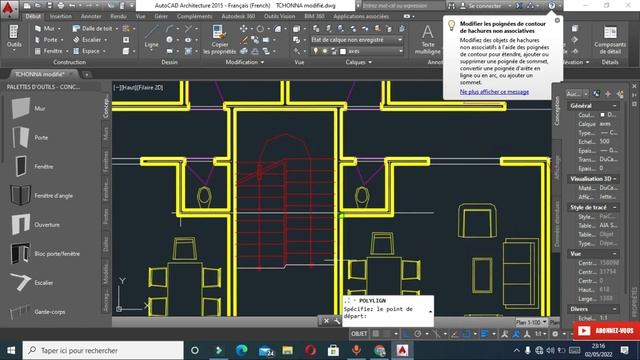Switch to the Gérer ribbon tab

click(161, 16)
